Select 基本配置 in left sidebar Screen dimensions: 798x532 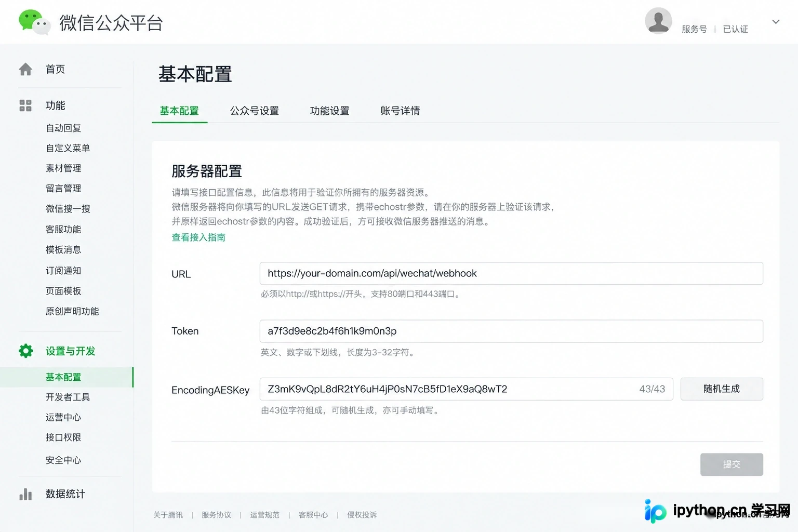pos(66,377)
